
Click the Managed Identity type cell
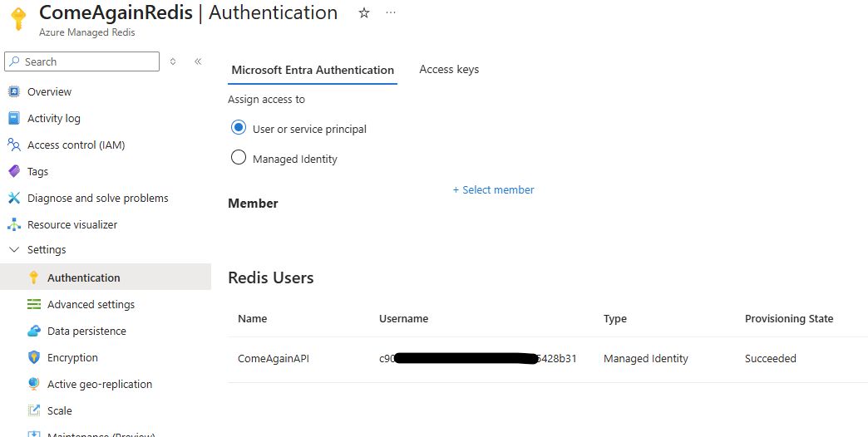pos(645,358)
